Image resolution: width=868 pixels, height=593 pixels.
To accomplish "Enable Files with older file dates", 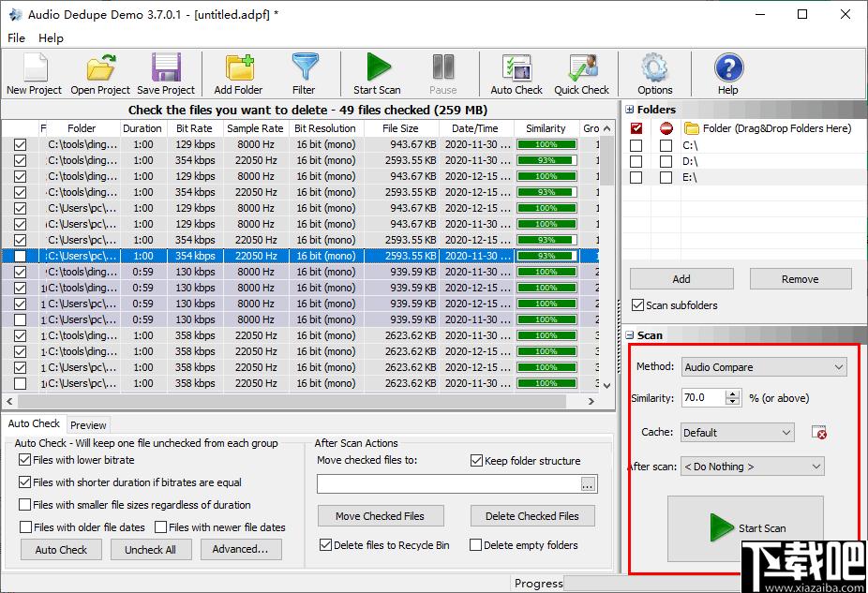I will click(25, 527).
